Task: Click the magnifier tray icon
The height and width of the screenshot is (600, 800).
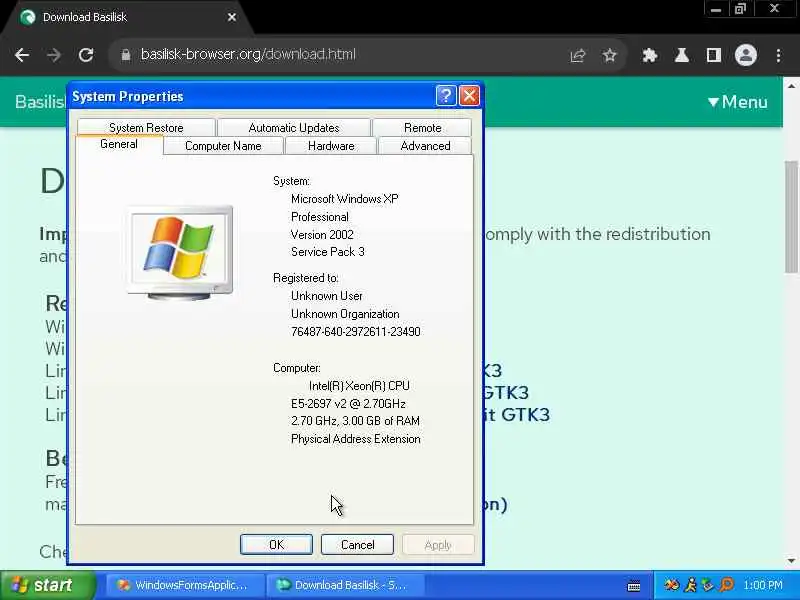Action: pos(727,585)
